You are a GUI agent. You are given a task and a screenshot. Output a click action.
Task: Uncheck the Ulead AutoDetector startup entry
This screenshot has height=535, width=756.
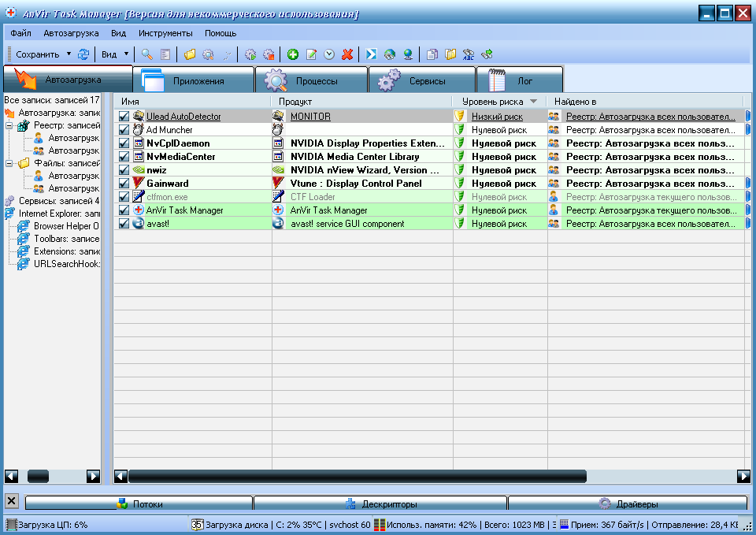pos(124,117)
